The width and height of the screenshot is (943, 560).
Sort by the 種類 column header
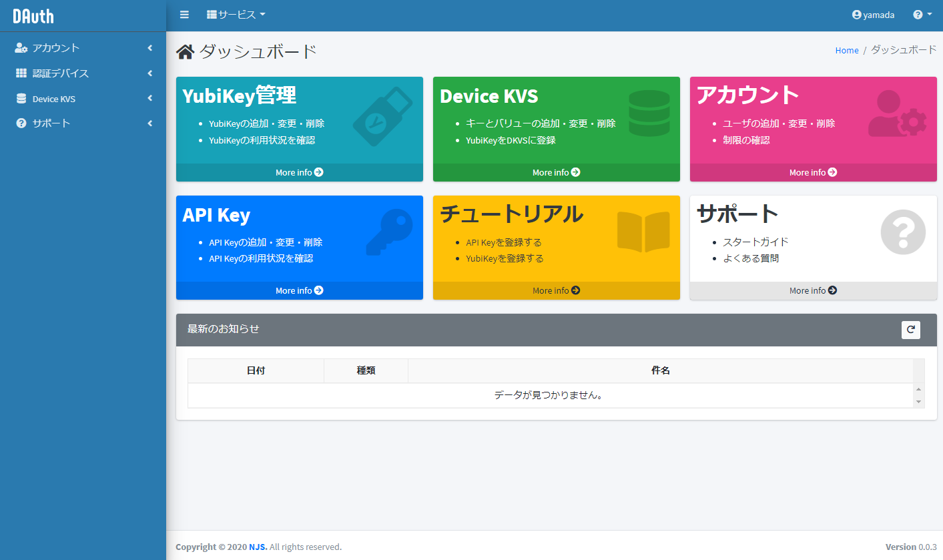coord(366,370)
